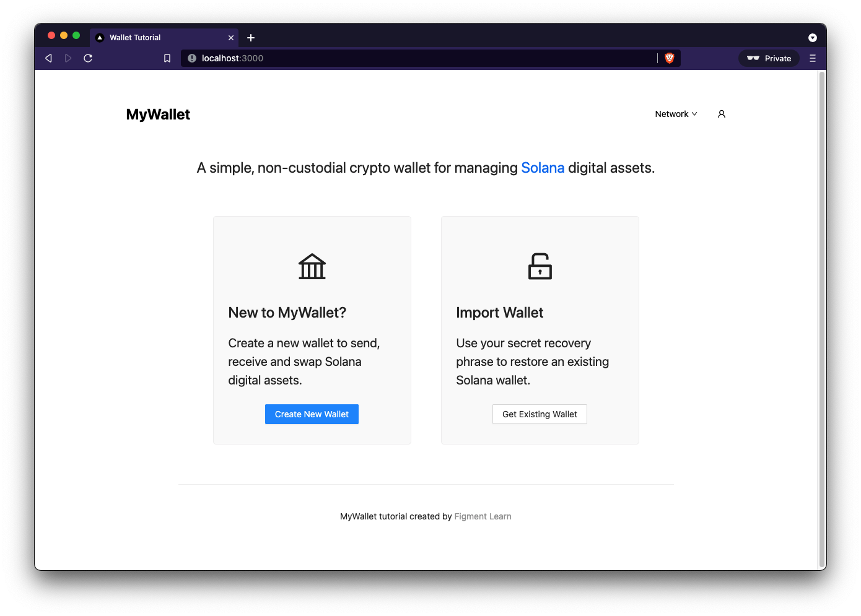Image resolution: width=861 pixels, height=616 pixels.
Task: Click the macOS red close window button
Action: click(51, 35)
